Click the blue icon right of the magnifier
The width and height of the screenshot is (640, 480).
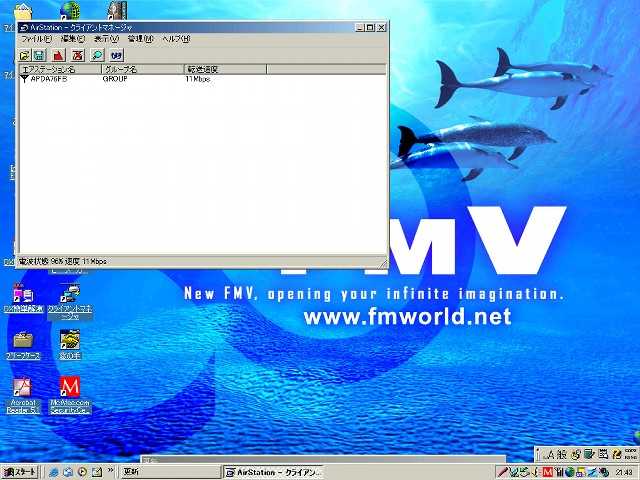117,55
